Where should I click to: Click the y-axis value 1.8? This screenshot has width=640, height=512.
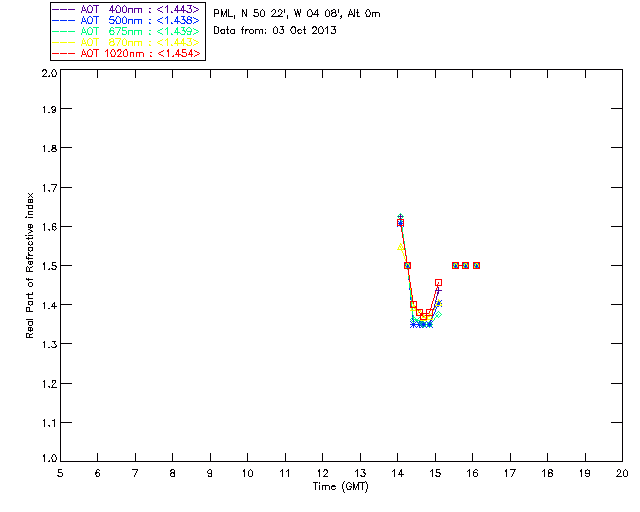pyautogui.click(x=49, y=148)
